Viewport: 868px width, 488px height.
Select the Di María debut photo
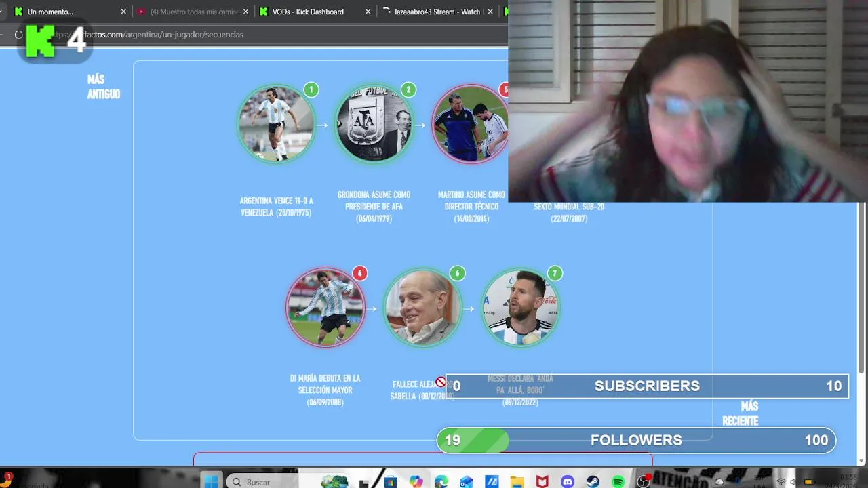coord(325,308)
